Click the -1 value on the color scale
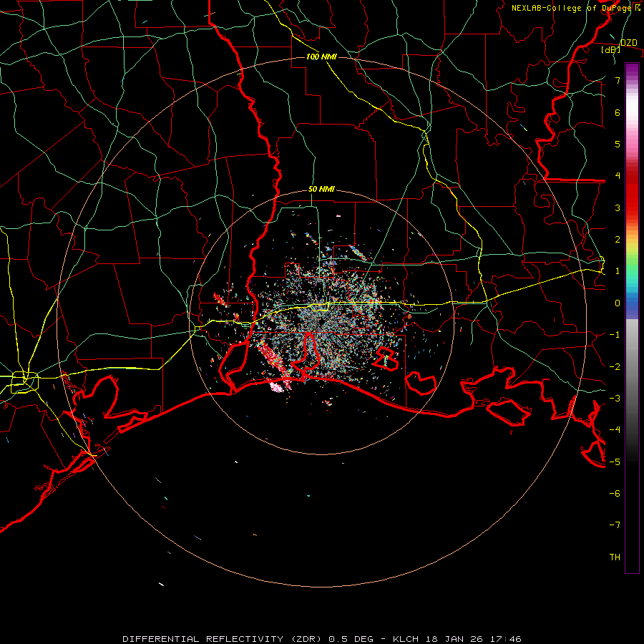Image resolution: width=644 pixels, height=644 pixels. coord(615,335)
